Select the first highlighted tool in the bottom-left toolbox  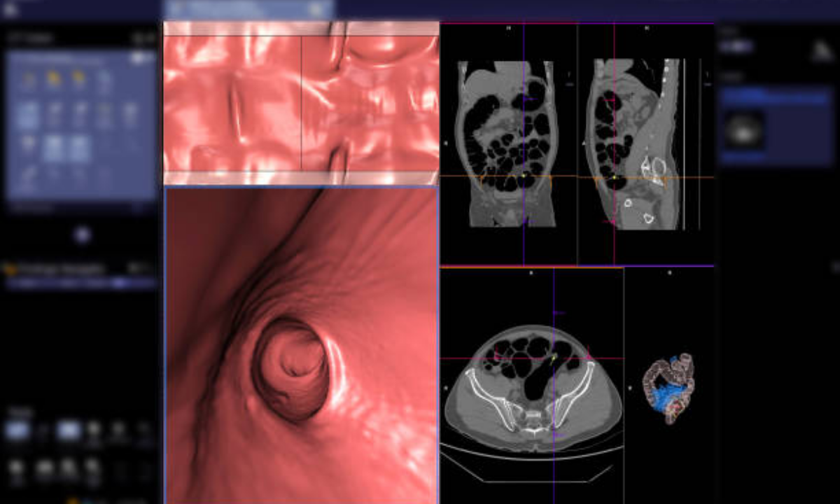click(x=18, y=430)
